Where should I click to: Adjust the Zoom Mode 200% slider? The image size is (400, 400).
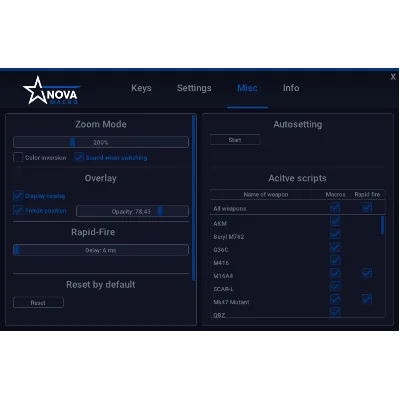pyautogui.click(x=101, y=142)
